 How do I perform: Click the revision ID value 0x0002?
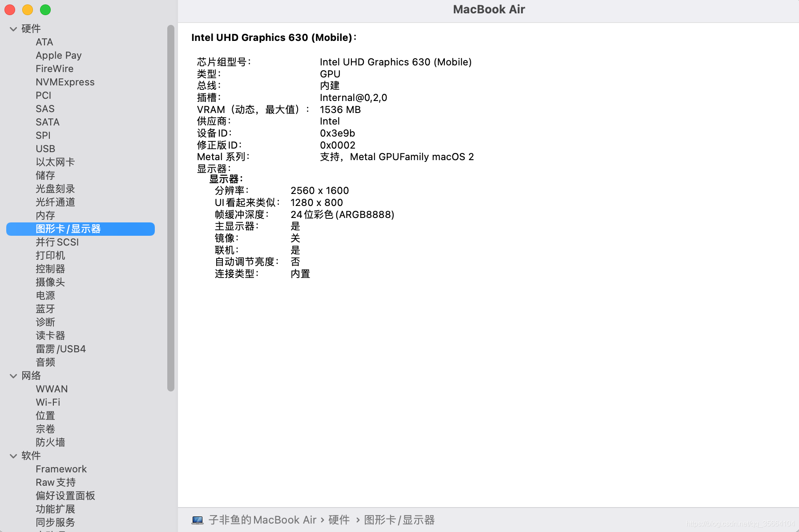pos(338,145)
